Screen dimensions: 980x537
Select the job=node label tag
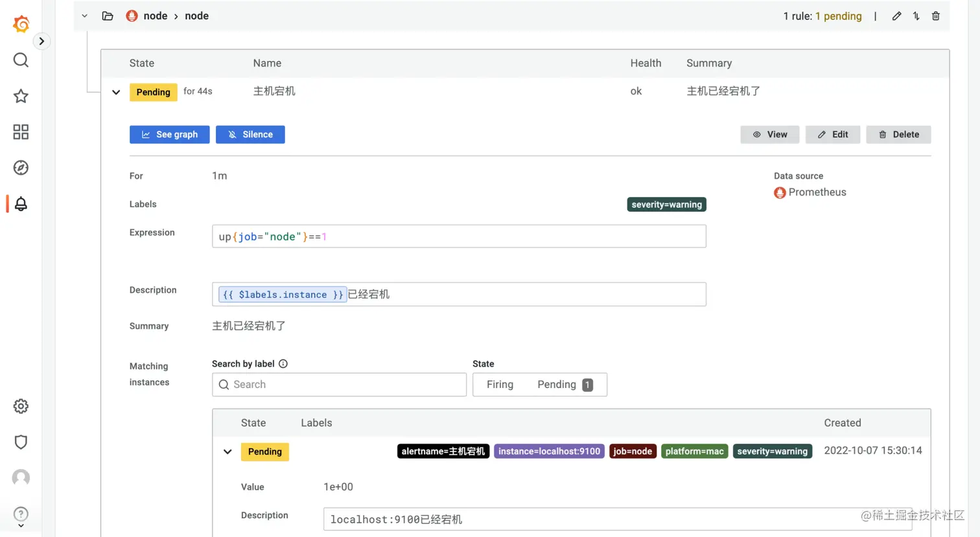633,451
